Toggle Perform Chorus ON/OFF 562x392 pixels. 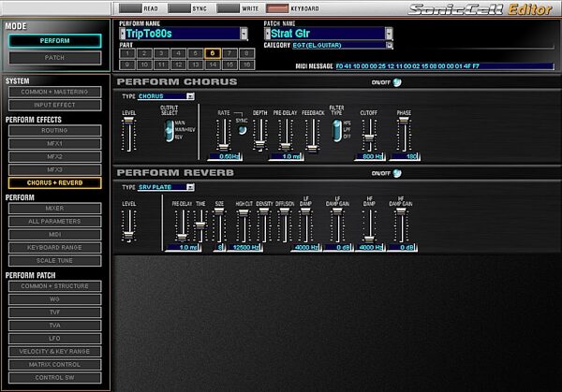pos(397,82)
